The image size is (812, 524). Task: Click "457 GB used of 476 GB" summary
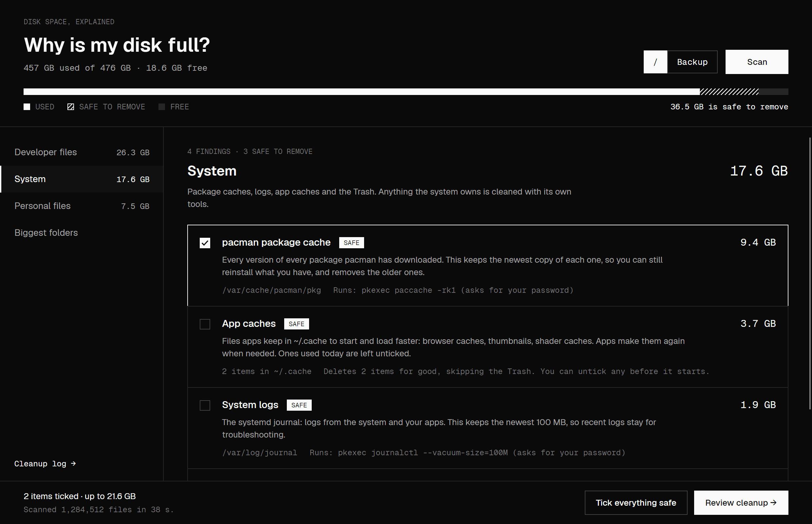point(77,68)
